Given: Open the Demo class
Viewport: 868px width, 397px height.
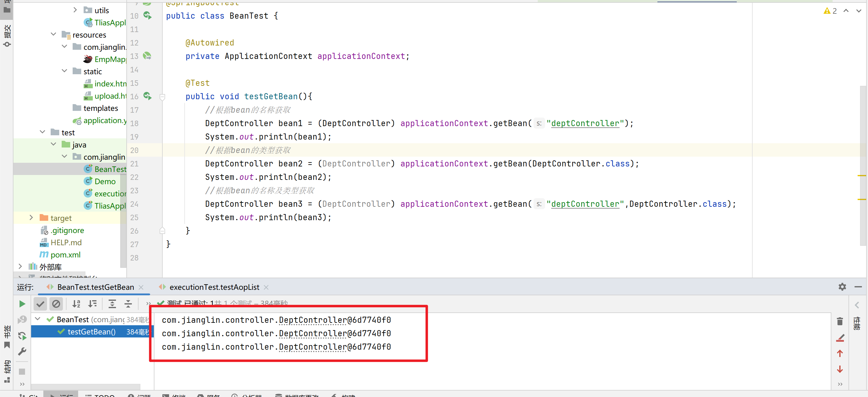Looking at the screenshot, I should (x=100, y=181).
